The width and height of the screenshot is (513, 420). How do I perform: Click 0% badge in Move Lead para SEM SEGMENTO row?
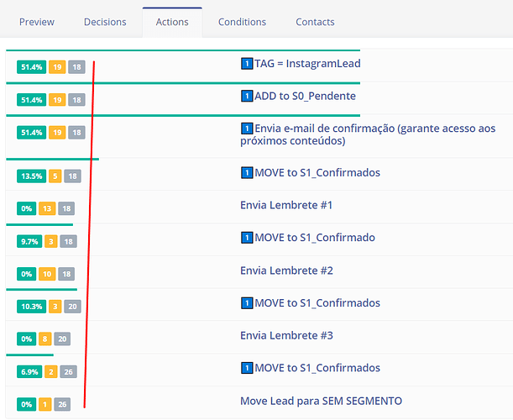pyautogui.click(x=27, y=404)
